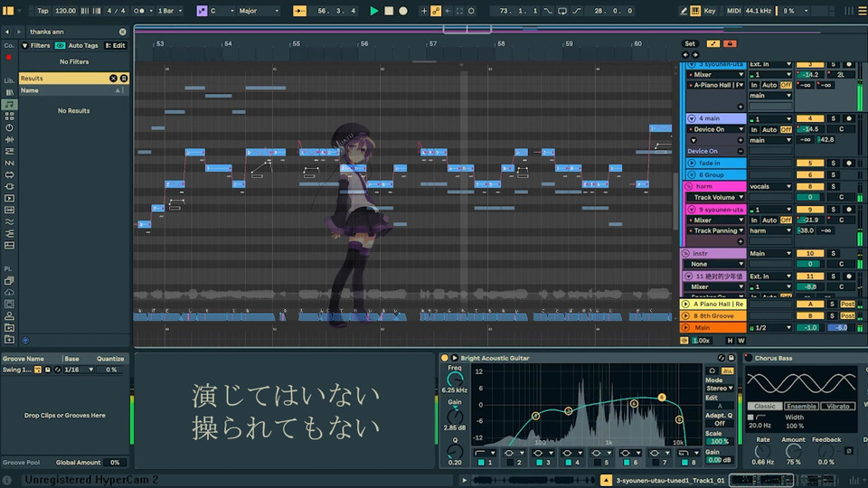Click Post button on B 8th Groove
Screen dimensions: 868x488
coord(847,316)
